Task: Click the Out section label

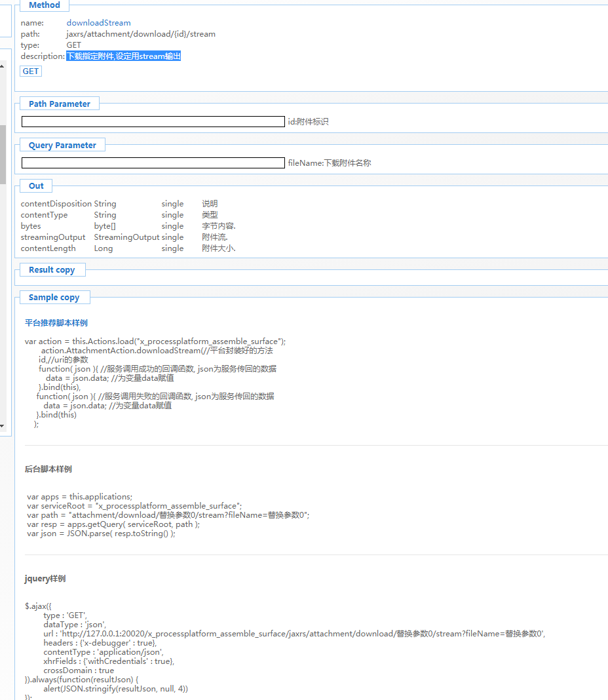Action: (36, 186)
